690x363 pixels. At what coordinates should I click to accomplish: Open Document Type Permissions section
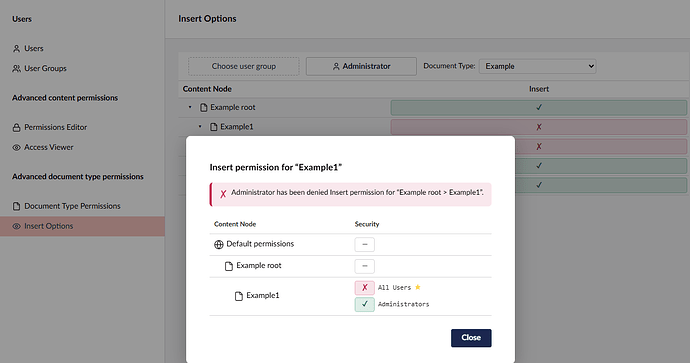pos(72,206)
